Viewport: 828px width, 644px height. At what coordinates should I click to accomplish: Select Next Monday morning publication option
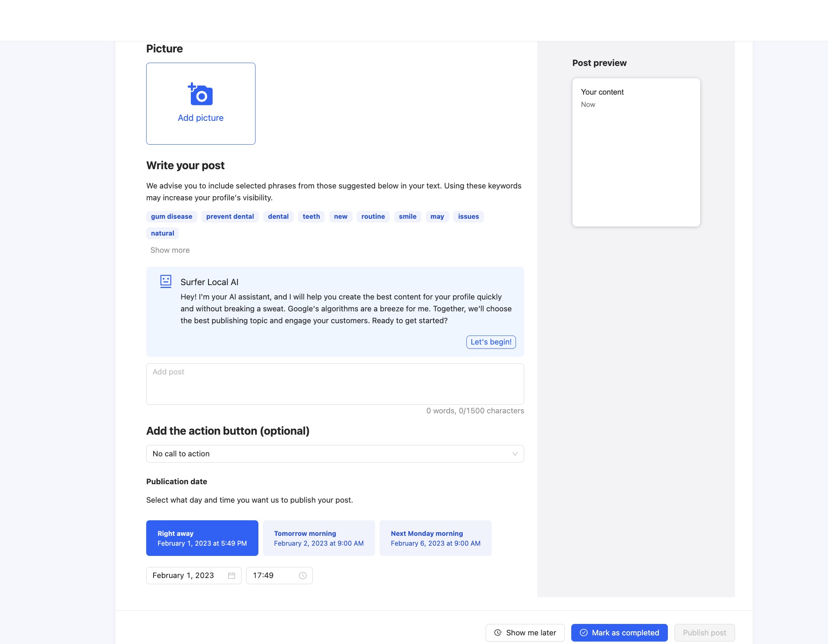click(435, 538)
